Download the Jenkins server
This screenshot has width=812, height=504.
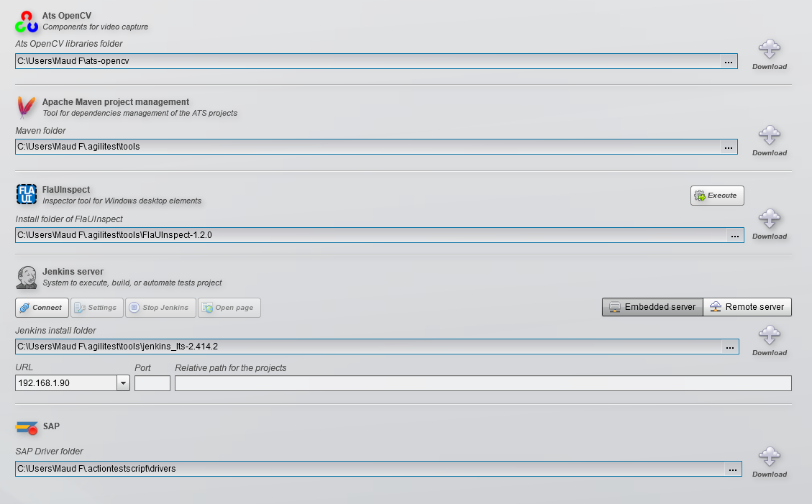click(x=770, y=341)
